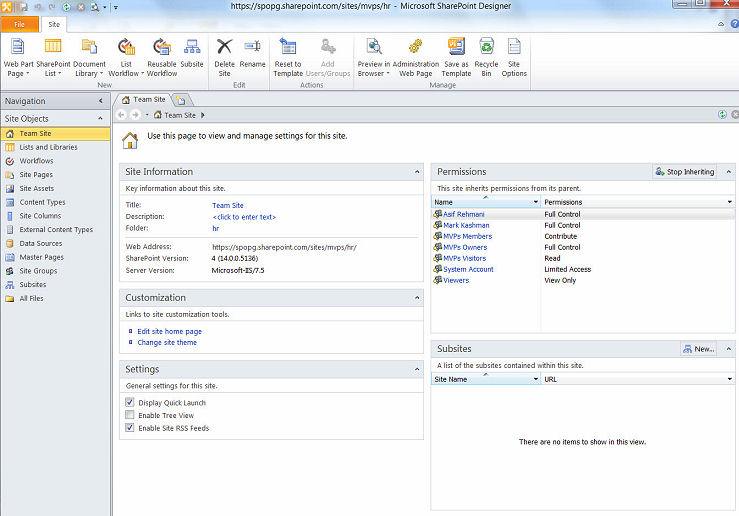Open the File tab
Image resolution: width=739 pixels, height=516 pixels.
(x=20, y=25)
